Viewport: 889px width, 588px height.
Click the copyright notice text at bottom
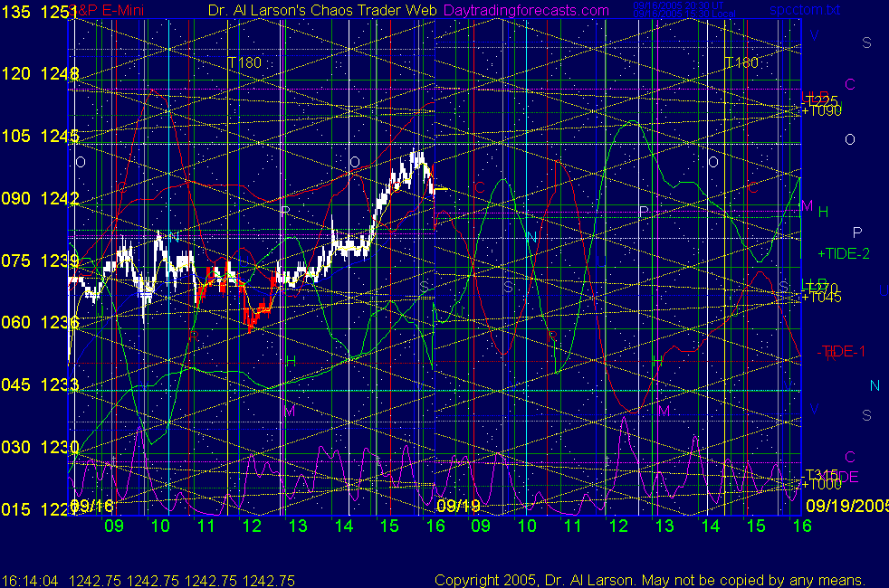[648, 580]
